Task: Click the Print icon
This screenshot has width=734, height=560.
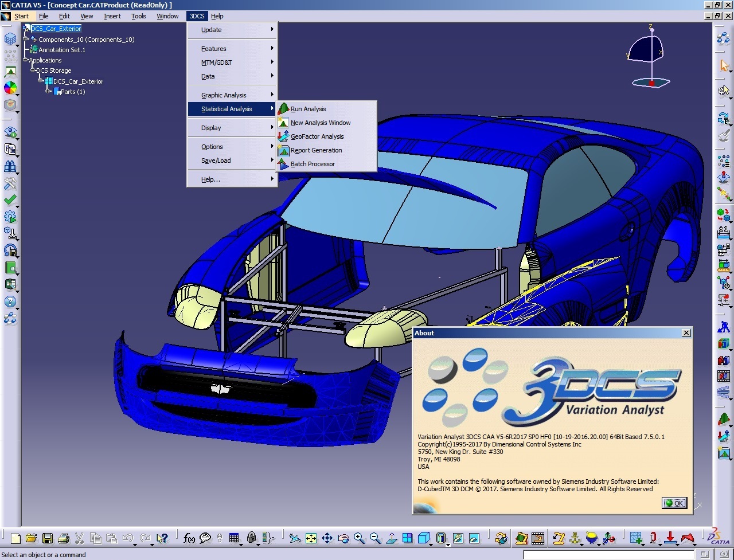Action: [x=64, y=538]
